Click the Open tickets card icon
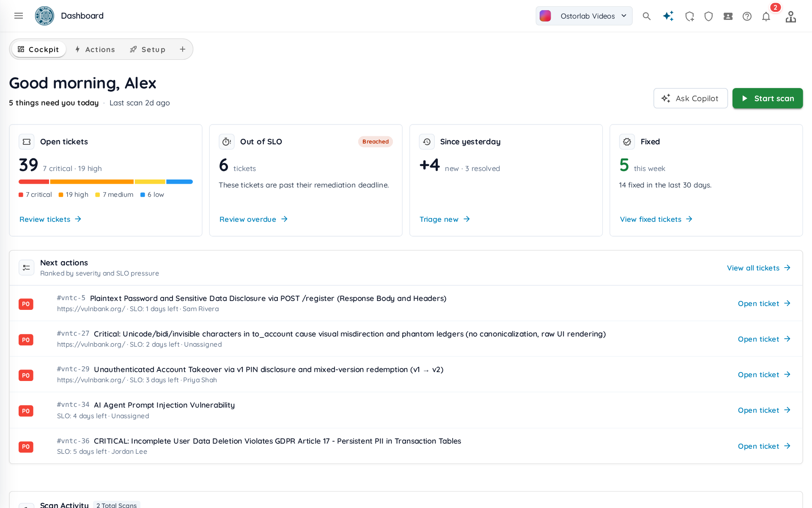The image size is (812, 508). pyautogui.click(x=27, y=142)
